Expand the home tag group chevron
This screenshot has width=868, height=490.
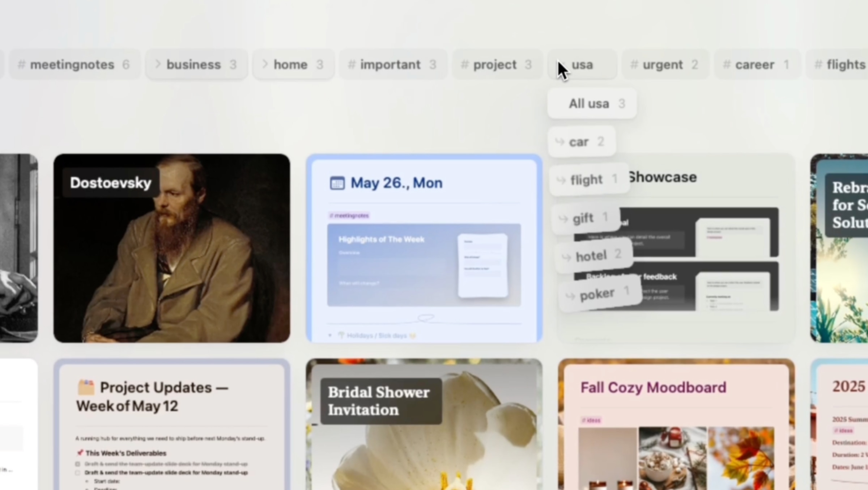click(265, 64)
